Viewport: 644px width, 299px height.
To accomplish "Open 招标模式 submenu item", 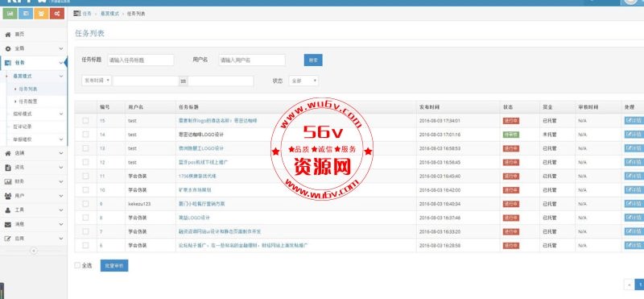I will [x=23, y=114].
